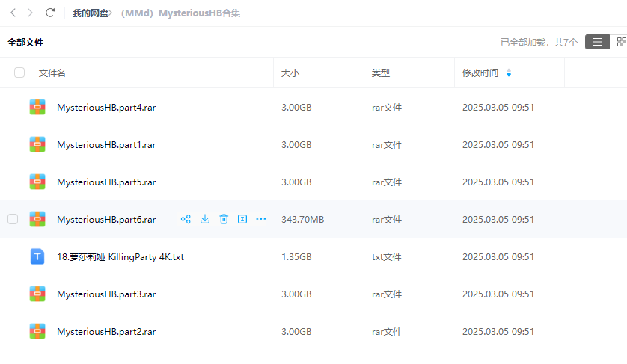Sort files by 大小 column
The image size is (627, 364).
pos(290,73)
